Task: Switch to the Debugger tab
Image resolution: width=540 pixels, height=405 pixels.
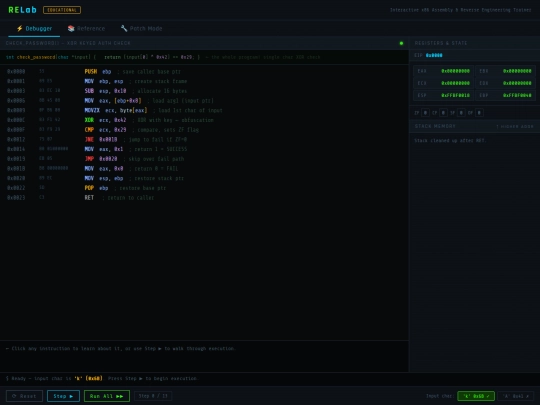Action: click(x=34, y=29)
